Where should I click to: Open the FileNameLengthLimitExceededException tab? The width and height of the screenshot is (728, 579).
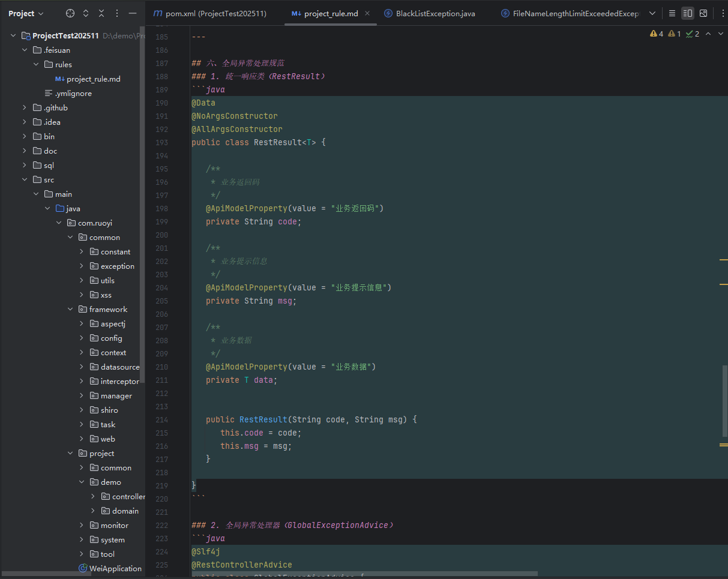coord(570,13)
